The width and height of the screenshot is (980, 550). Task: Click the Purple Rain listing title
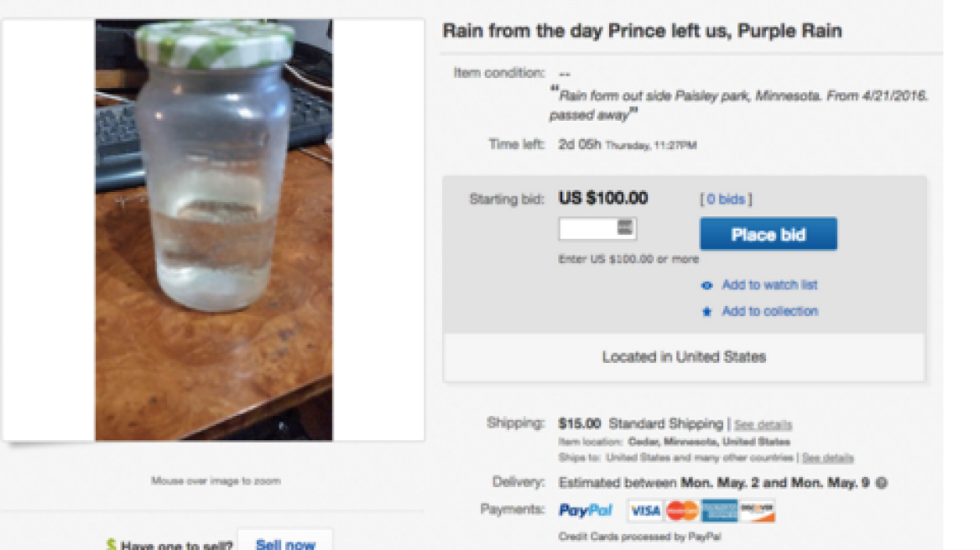[x=642, y=31]
